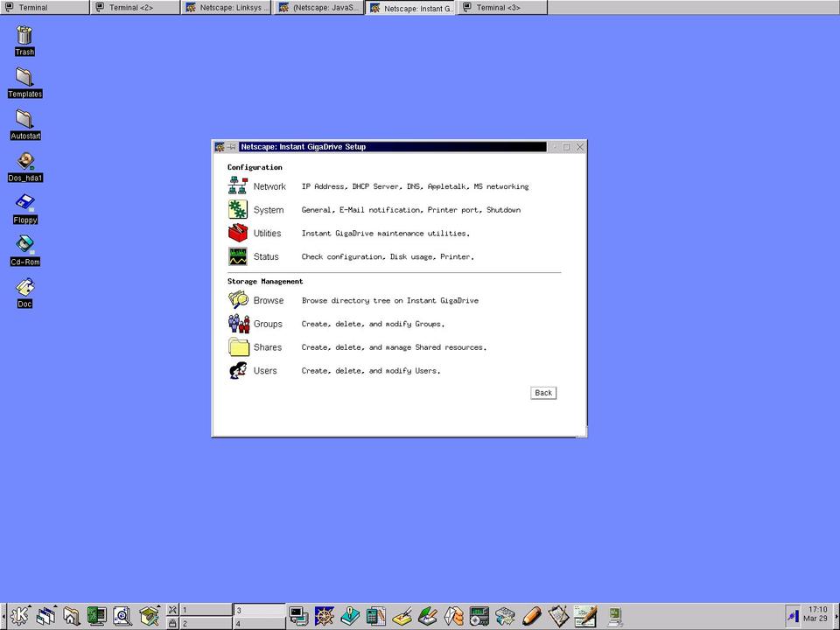Open Groups via the people icon
Screen dimensions: 840x630
(238, 324)
